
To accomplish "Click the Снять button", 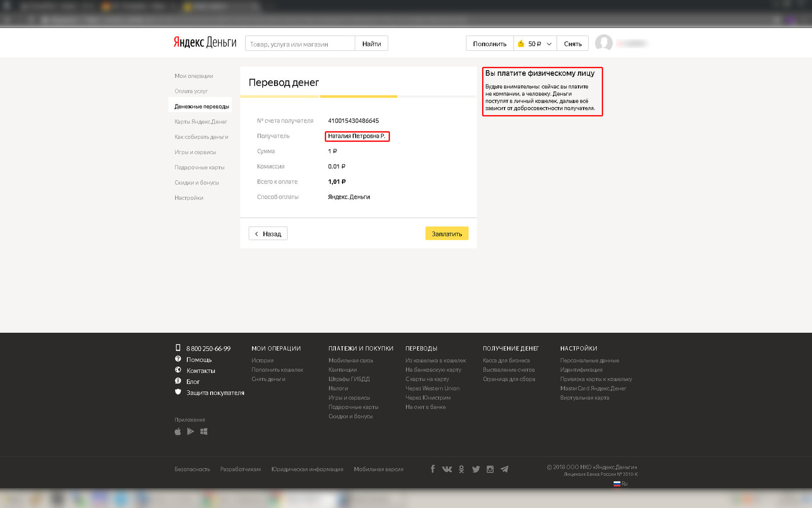I will click(x=572, y=44).
